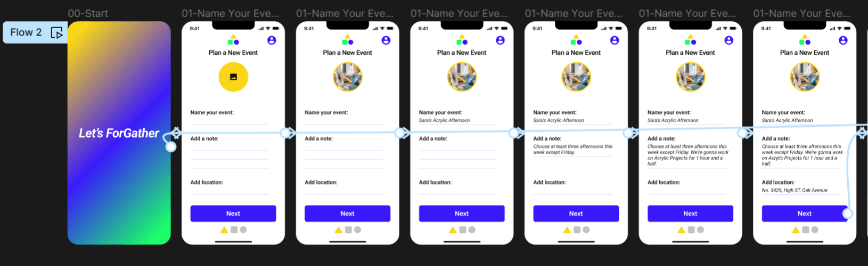Click the event photo on the phone with a blank event name
The height and width of the screenshot is (266, 868).
pos(347,77)
